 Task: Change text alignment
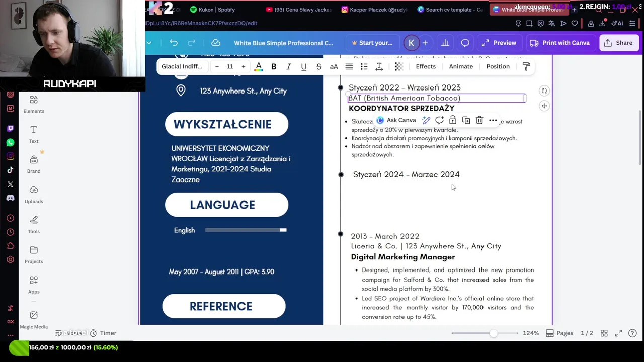click(349, 67)
